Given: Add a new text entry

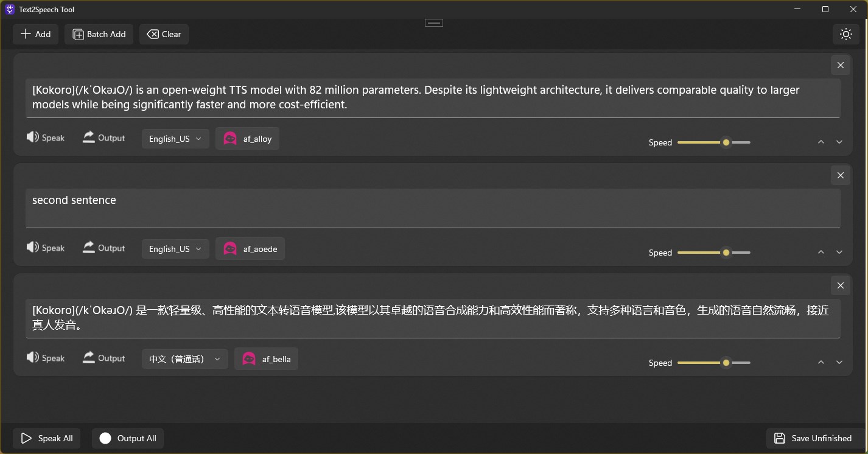Looking at the screenshot, I should pos(35,34).
